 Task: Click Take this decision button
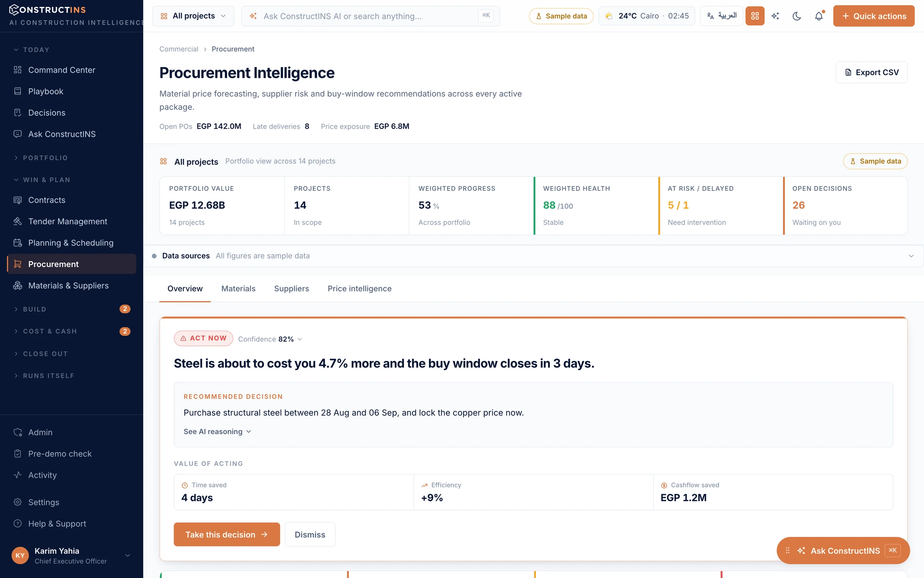point(227,534)
